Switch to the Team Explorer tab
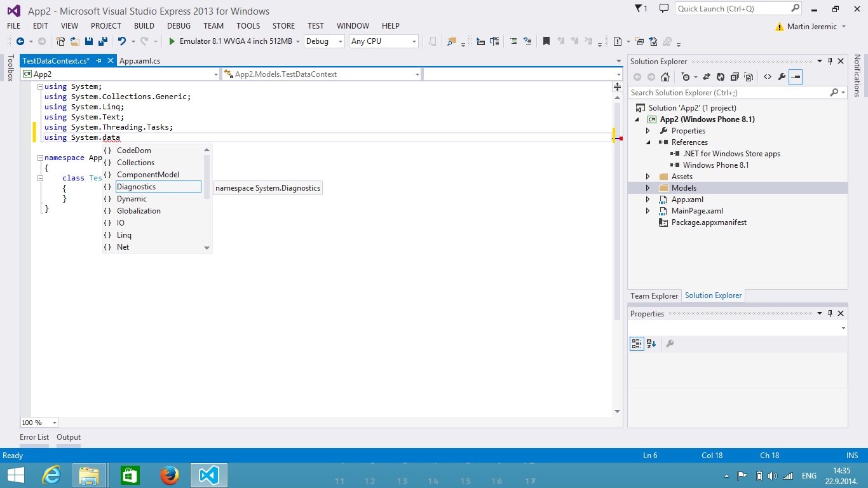Viewport: 868px width, 488px height. (654, 295)
